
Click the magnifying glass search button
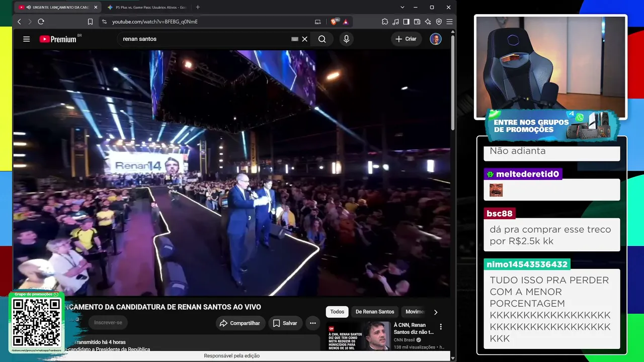pos(322,39)
